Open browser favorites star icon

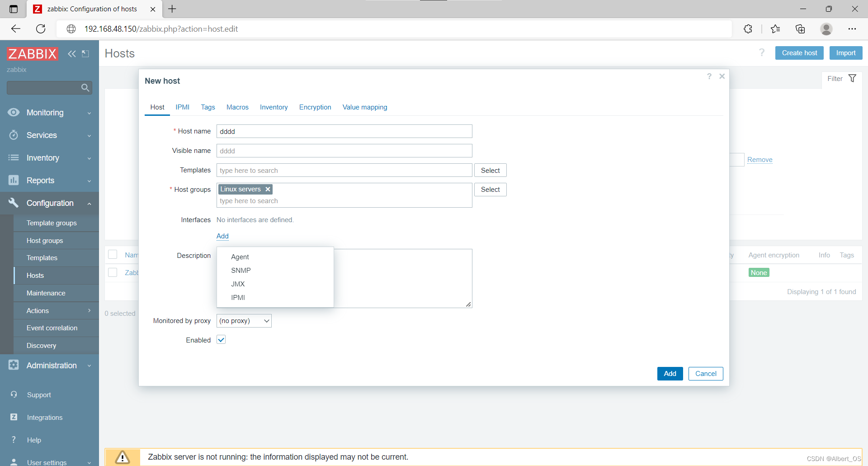click(x=775, y=29)
